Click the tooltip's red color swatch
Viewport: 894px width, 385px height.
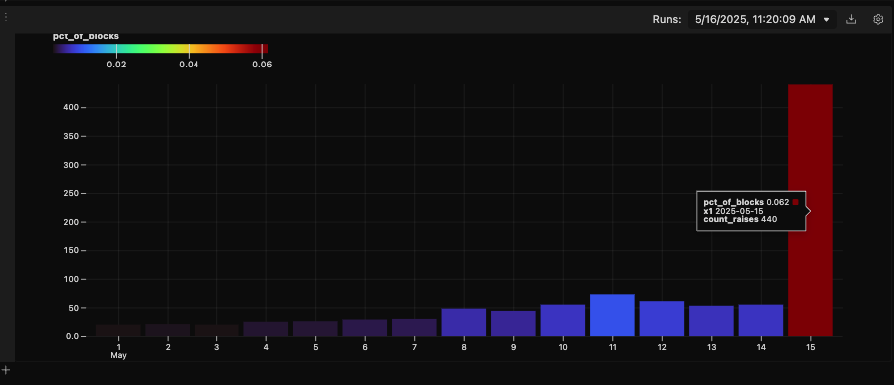(795, 202)
